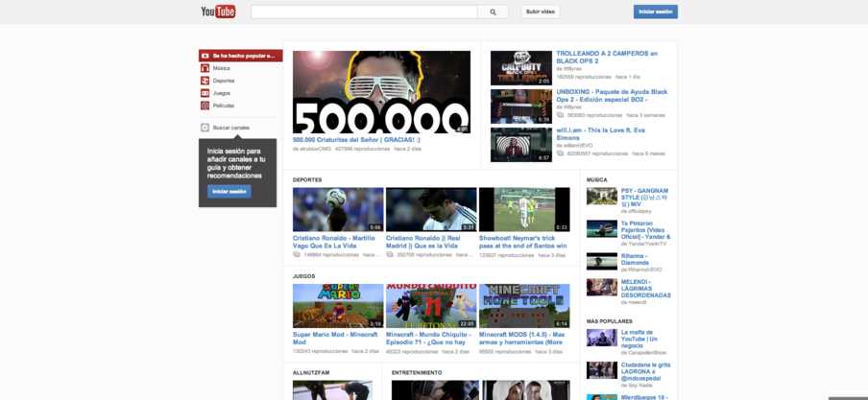Open the Melendi Lágrimas Desordenadas thumbnail
Image resolution: width=868 pixels, height=400 pixels.
coord(602,287)
